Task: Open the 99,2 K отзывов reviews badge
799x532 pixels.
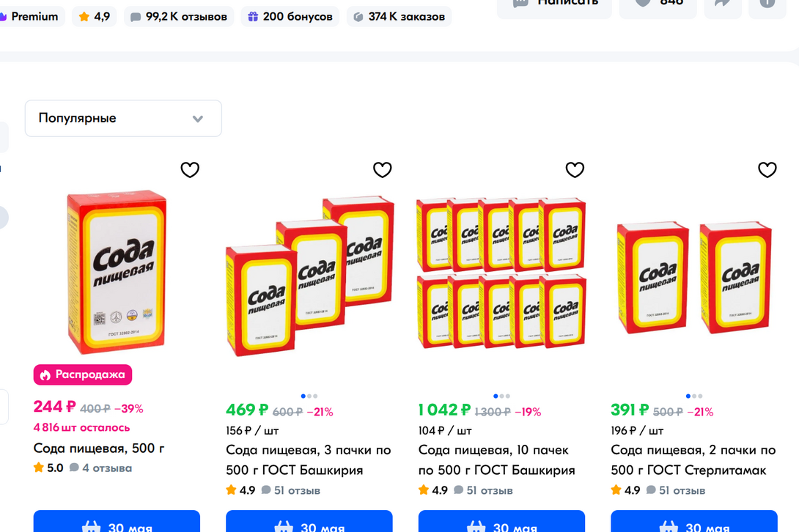Action: tap(179, 16)
